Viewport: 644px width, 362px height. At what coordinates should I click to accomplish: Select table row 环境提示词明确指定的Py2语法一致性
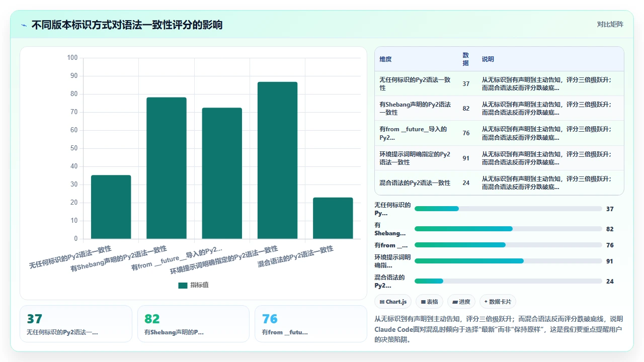pyautogui.click(x=499, y=158)
